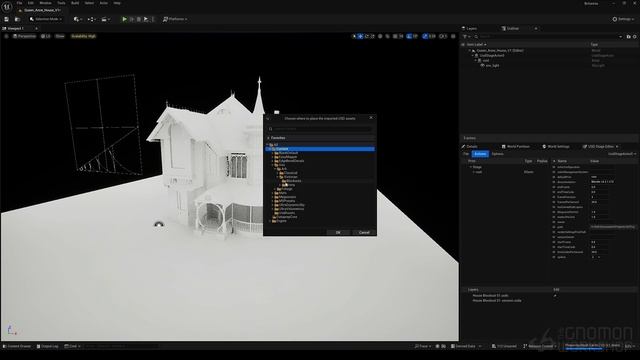Image resolution: width=640 pixels, height=360 pixels.
Task: Open the Show flags menu
Action: pos(60,36)
